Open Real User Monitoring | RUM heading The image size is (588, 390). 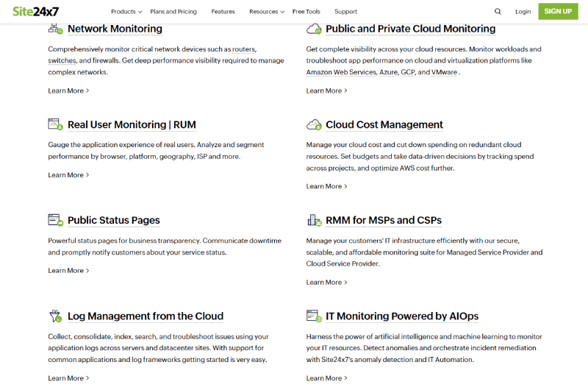tap(132, 124)
